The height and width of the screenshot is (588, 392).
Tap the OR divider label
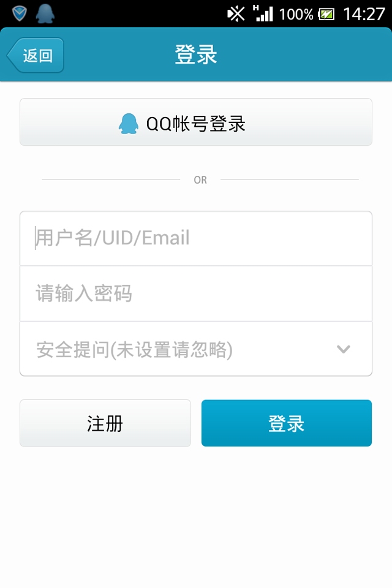[x=200, y=180]
